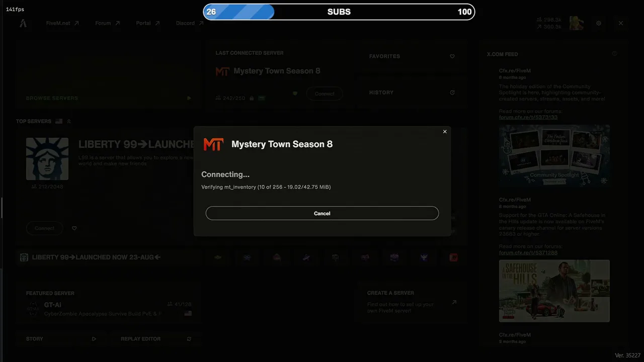Click the Replay Editor refresh icon
Image resolution: width=644 pixels, height=362 pixels.
pyautogui.click(x=189, y=339)
